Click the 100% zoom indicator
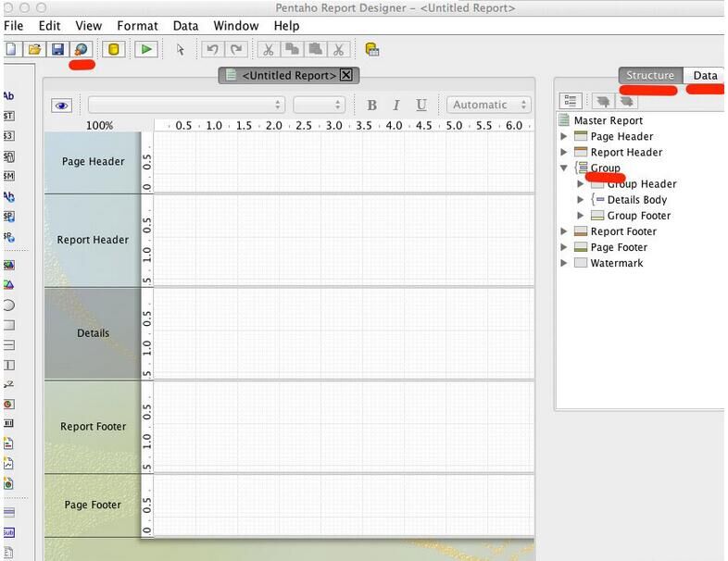 (x=99, y=125)
